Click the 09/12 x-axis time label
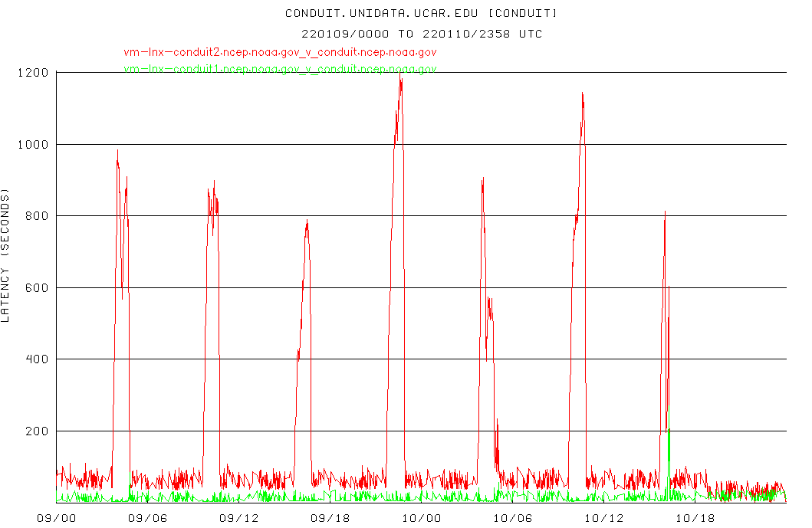The height and width of the screenshot is (528, 812). (x=239, y=518)
